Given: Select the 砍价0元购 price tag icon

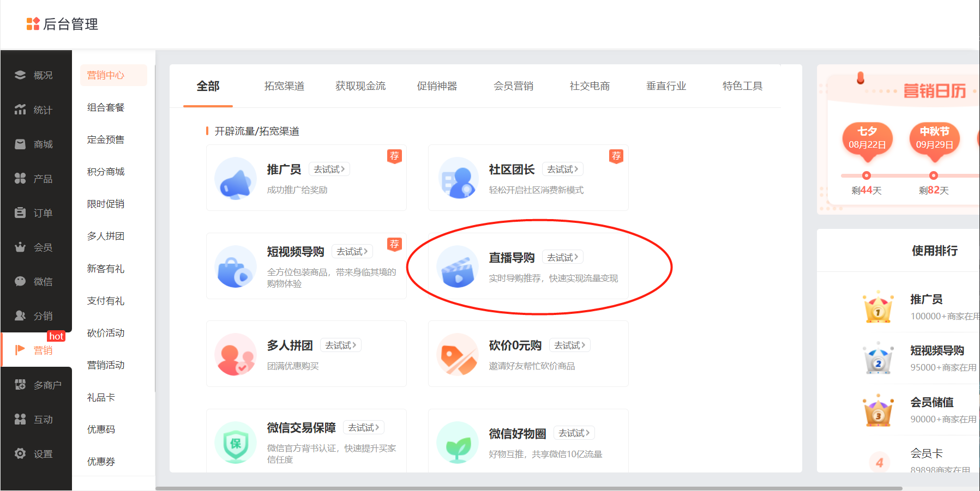Looking at the screenshot, I should coord(458,354).
